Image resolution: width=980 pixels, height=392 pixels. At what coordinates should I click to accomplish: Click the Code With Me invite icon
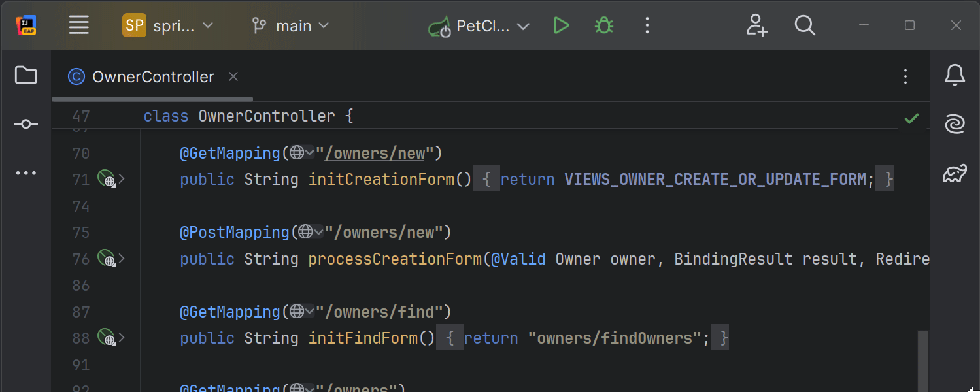(x=756, y=25)
